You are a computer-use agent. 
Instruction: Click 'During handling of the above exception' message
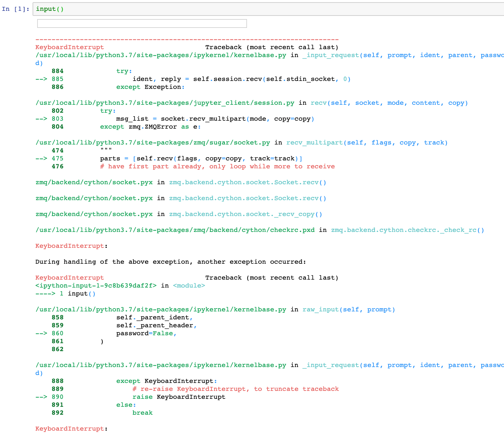[170, 262]
